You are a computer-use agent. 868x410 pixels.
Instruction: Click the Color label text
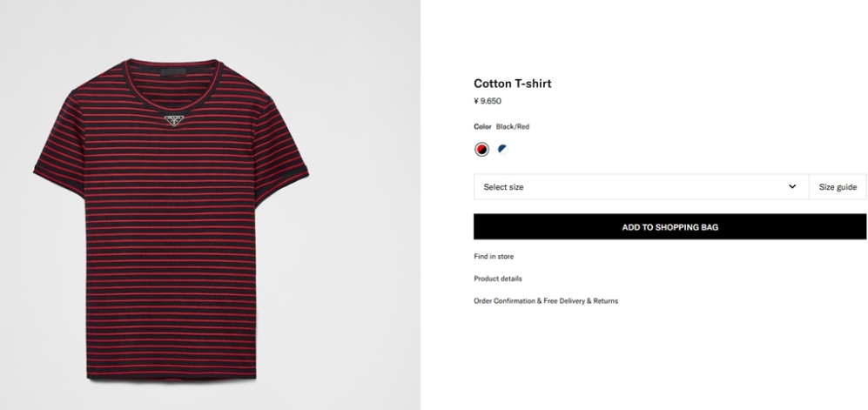point(482,127)
